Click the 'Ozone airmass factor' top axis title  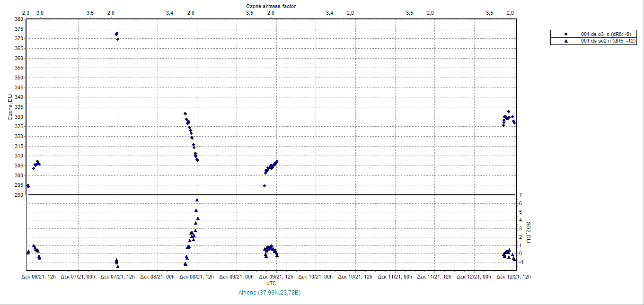[271, 6]
